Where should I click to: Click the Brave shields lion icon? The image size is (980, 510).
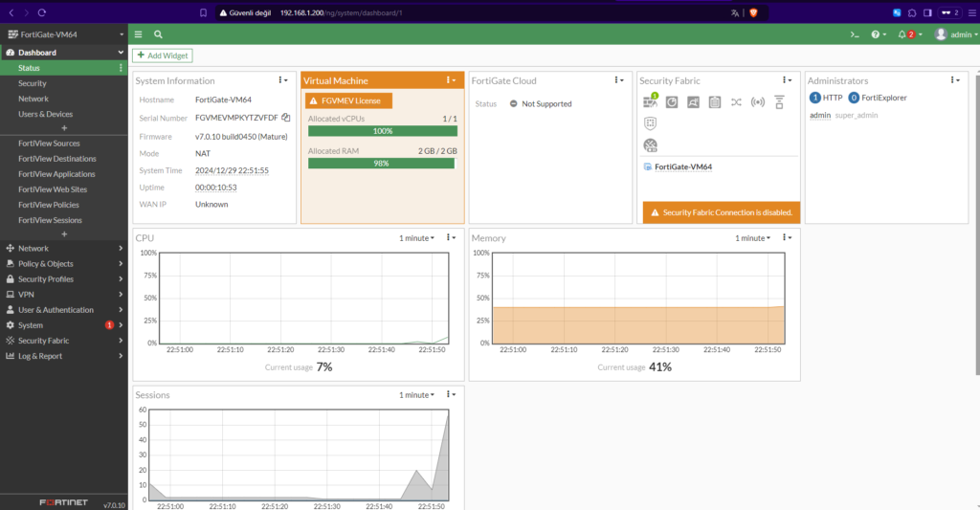pos(754,12)
